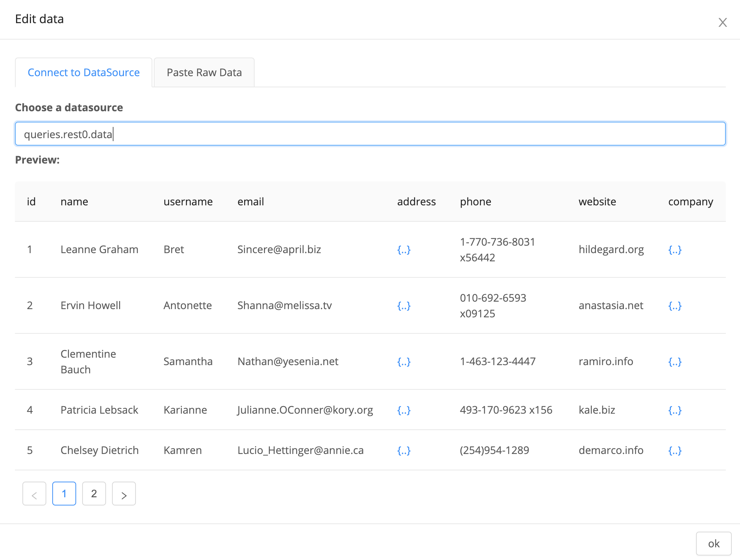Expand company object for Ervin Howell
Screen dimensions: 740x560
675,305
